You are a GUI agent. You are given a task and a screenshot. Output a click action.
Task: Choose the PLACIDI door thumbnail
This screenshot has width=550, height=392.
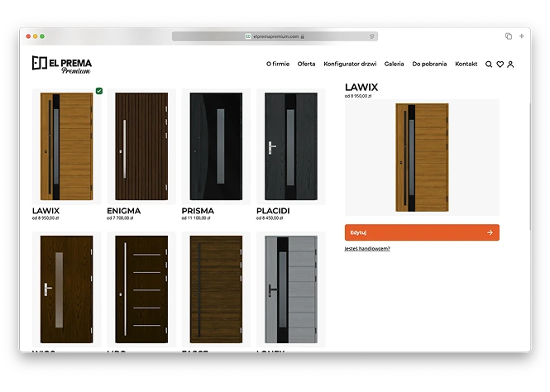click(x=290, y=146)
